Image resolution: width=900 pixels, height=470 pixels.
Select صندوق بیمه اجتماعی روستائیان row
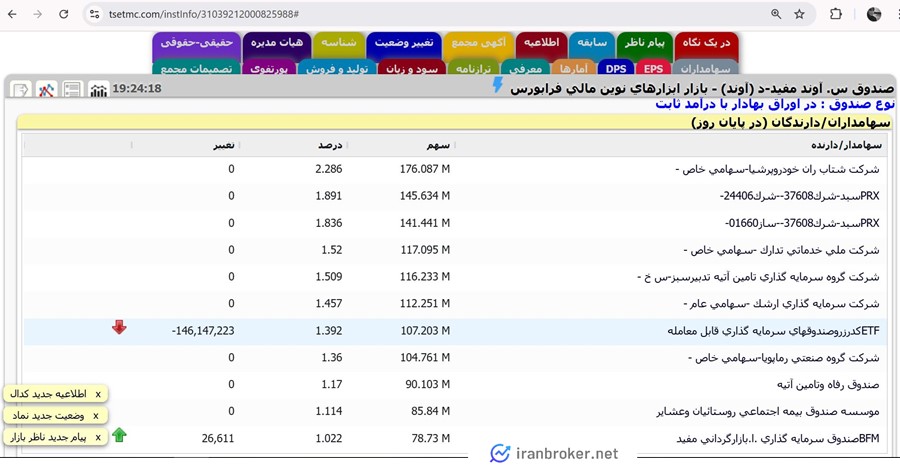[x=455, y=411]
